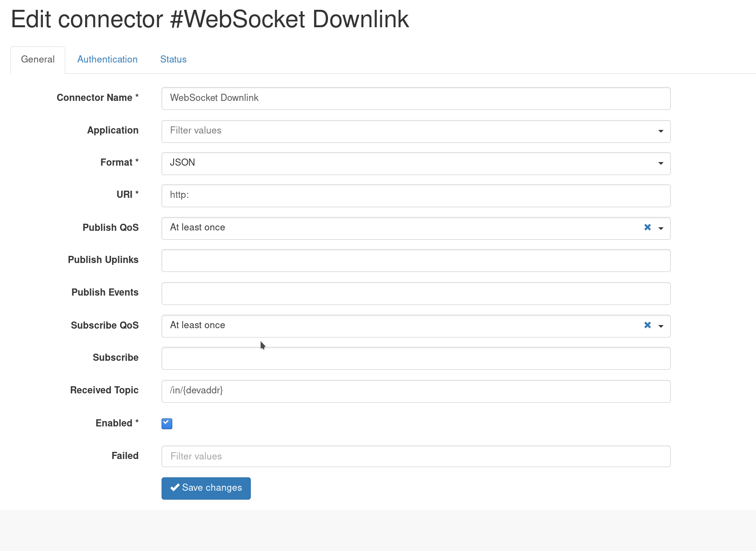Click the Failed filter values field
The width and height of the screenshot is (756, 551).
click(x=416, y=456)
